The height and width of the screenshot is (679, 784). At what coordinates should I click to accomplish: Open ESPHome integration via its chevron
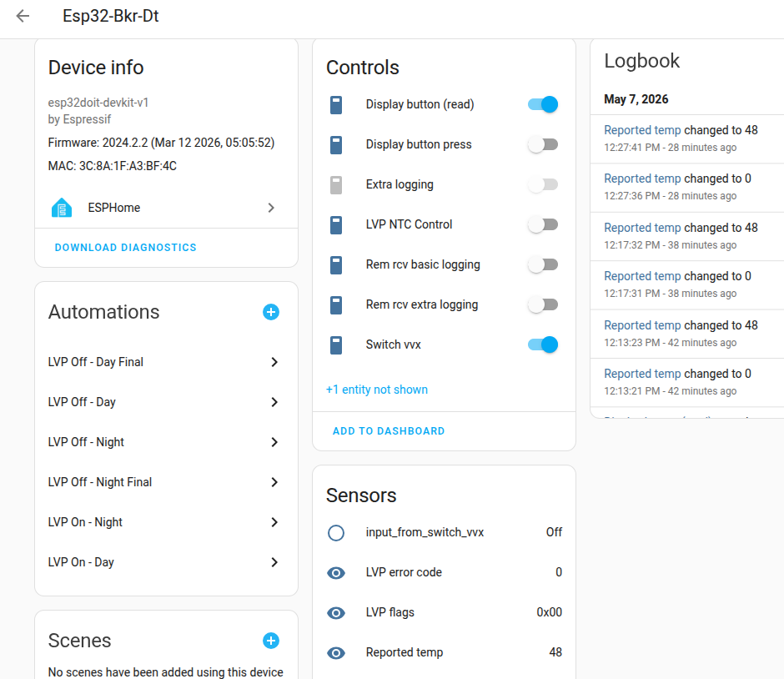[x=271, y=208]
